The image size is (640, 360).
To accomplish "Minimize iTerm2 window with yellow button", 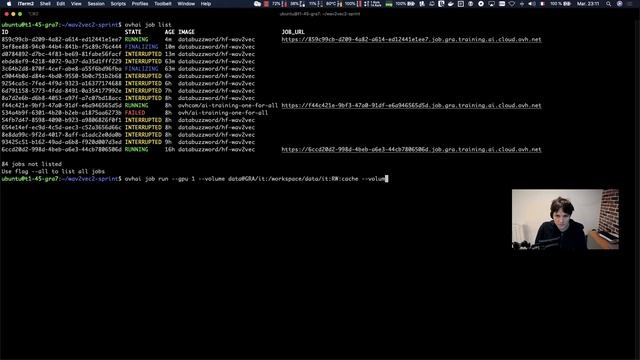I will [13, 14].
